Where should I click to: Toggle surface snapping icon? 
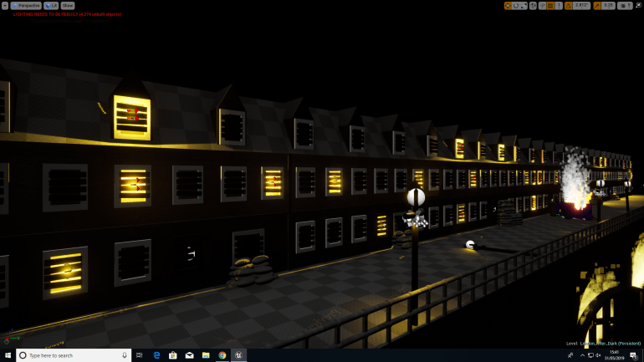point(543,6)
